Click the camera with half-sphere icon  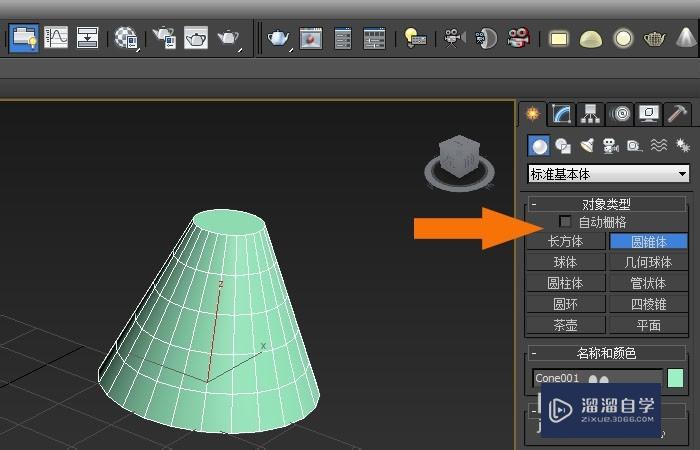(x=486, y=38)
